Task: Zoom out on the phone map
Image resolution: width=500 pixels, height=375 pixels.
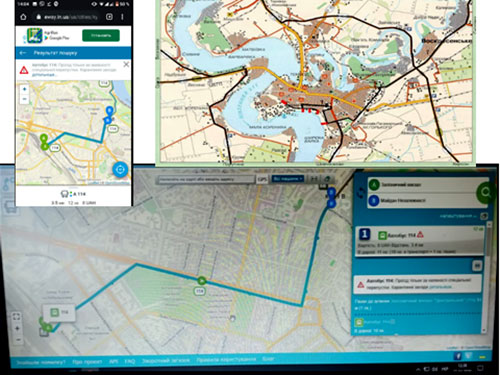Action: (24, 99)
